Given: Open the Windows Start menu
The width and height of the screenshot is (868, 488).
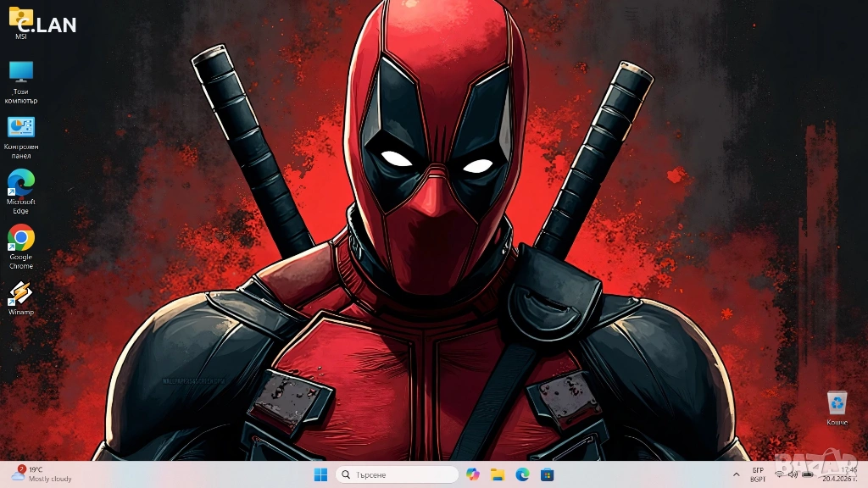Looking at the screenshot, I should pyautogui.click(x=320, y=474).
